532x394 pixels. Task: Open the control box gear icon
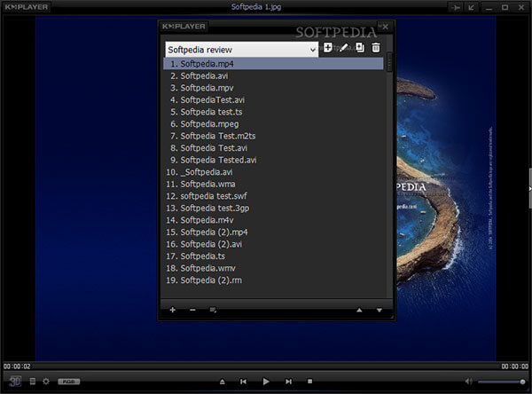pyautogui.click(x=46, y=382)
